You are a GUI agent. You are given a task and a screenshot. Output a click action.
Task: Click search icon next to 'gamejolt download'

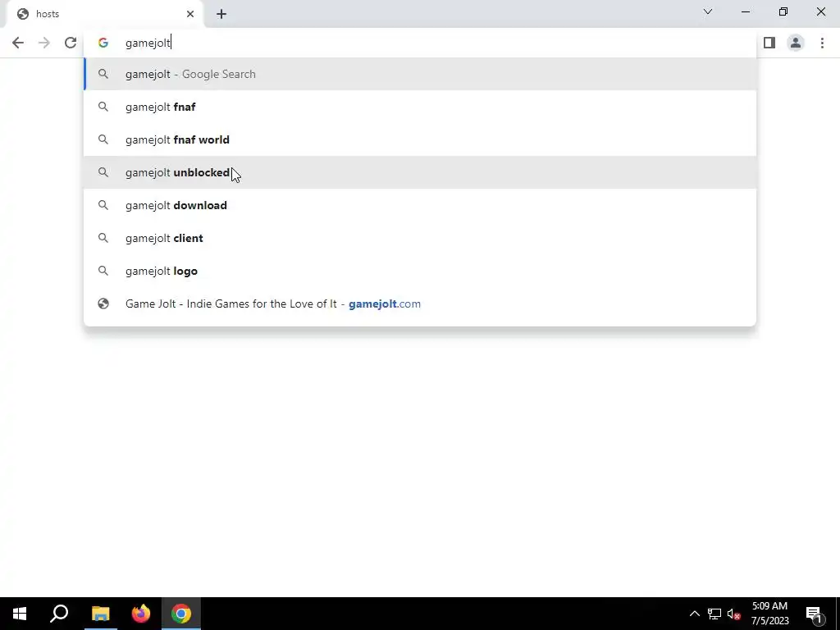tap(103, 205)
